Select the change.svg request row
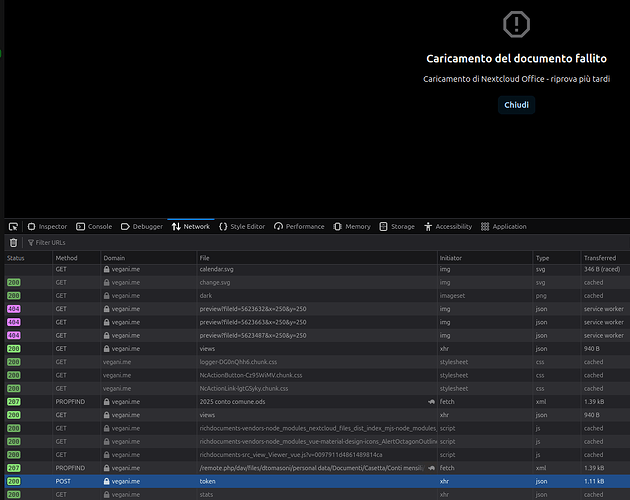The height and width of the screenshot is (500, 630). click(x=317, y=283)
